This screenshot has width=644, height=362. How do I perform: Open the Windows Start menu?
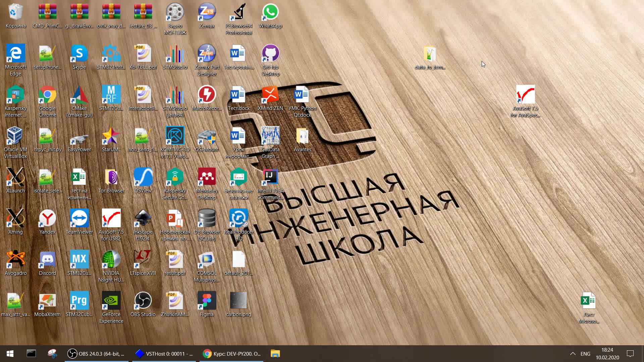pyautogui.click(x=10, y=354)
